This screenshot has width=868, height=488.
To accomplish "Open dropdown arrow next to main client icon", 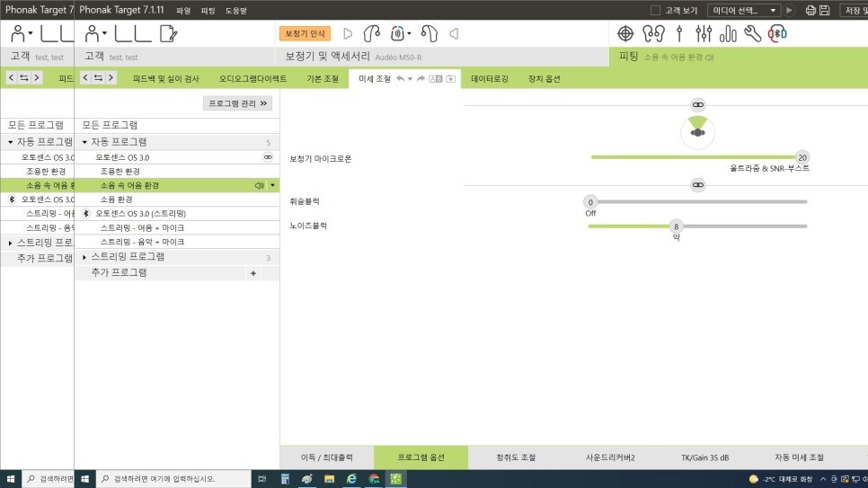I will [104, 33].
